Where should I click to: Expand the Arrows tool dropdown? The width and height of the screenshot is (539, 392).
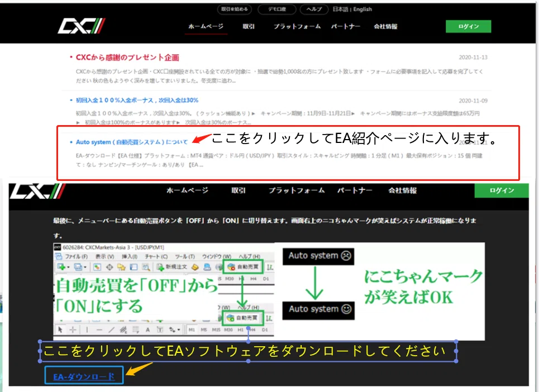179,330
